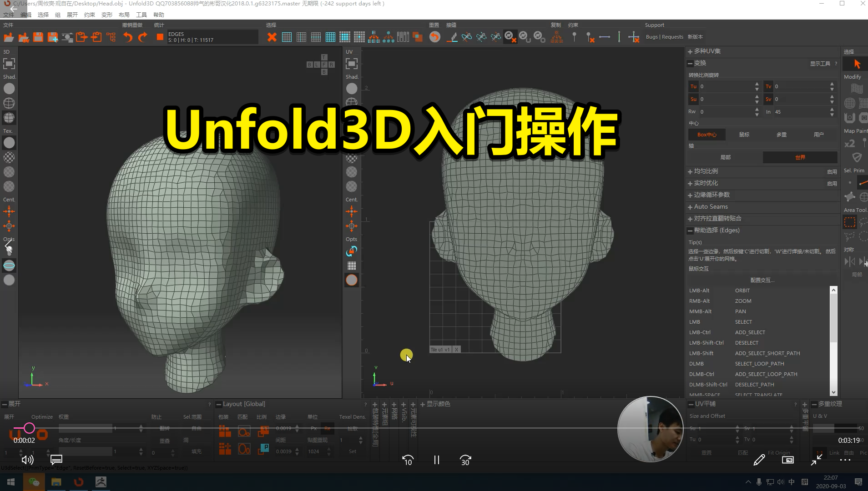The height and width of the screenshot is (491, 868).
Task: Expand the Auto Seams section
Action: 690,207
